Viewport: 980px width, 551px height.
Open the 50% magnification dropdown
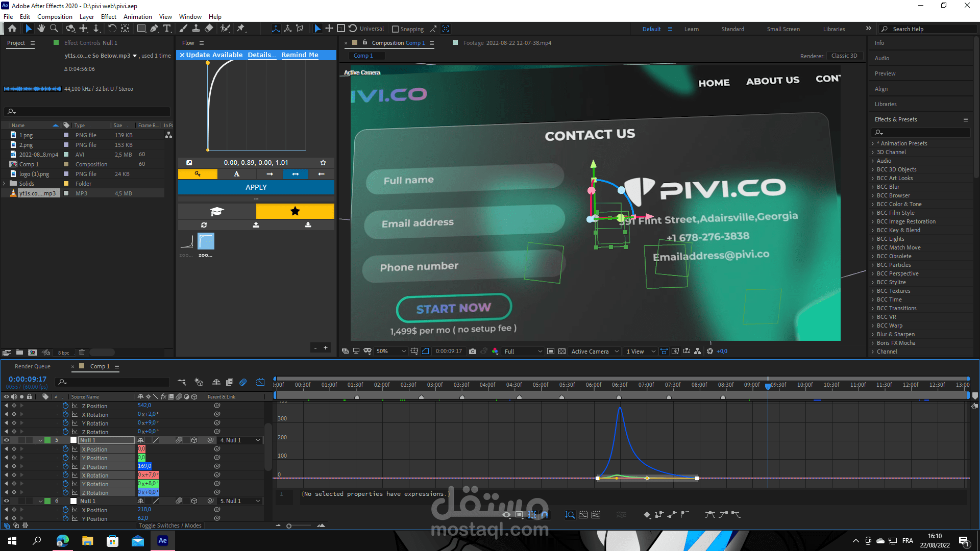pos(391,351)
